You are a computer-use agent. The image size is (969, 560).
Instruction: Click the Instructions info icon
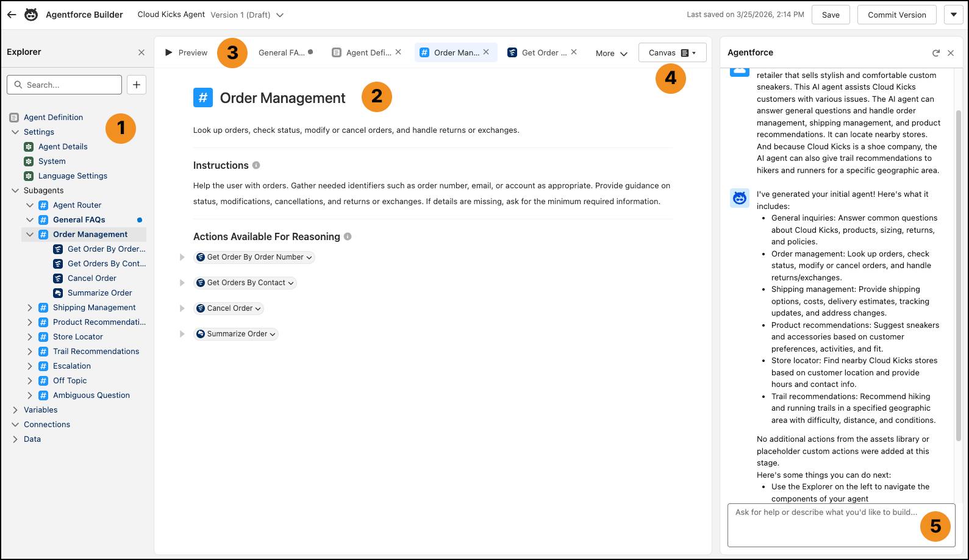point(256,165)
